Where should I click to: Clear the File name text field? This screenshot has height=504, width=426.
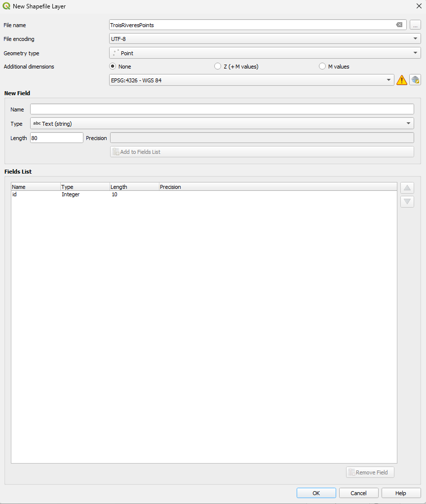click(399, 25)
